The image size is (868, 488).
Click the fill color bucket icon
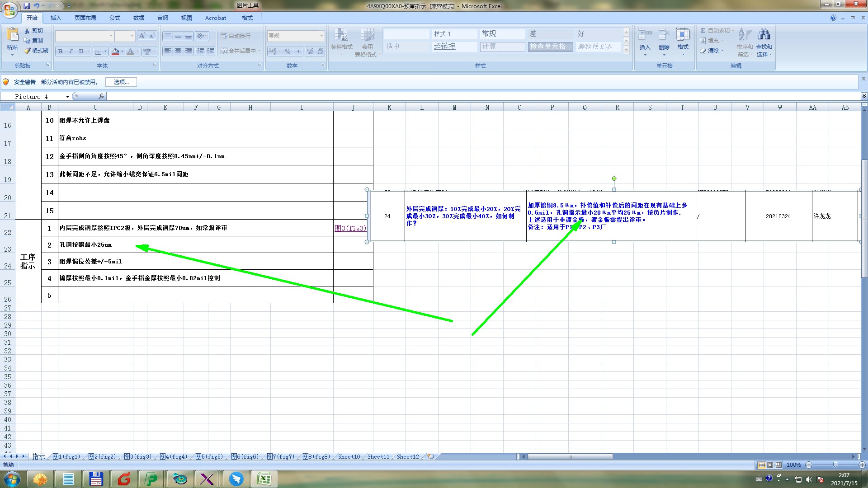115,52
